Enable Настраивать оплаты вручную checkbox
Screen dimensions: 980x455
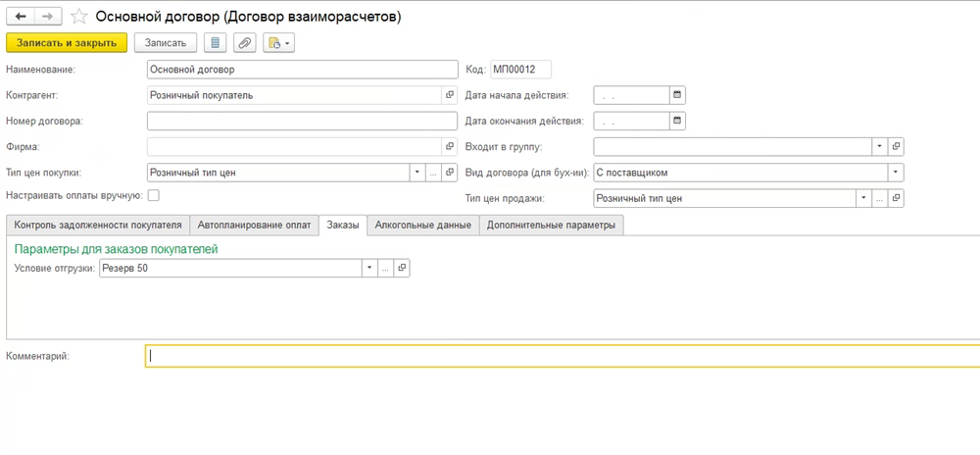click(153, 195)
